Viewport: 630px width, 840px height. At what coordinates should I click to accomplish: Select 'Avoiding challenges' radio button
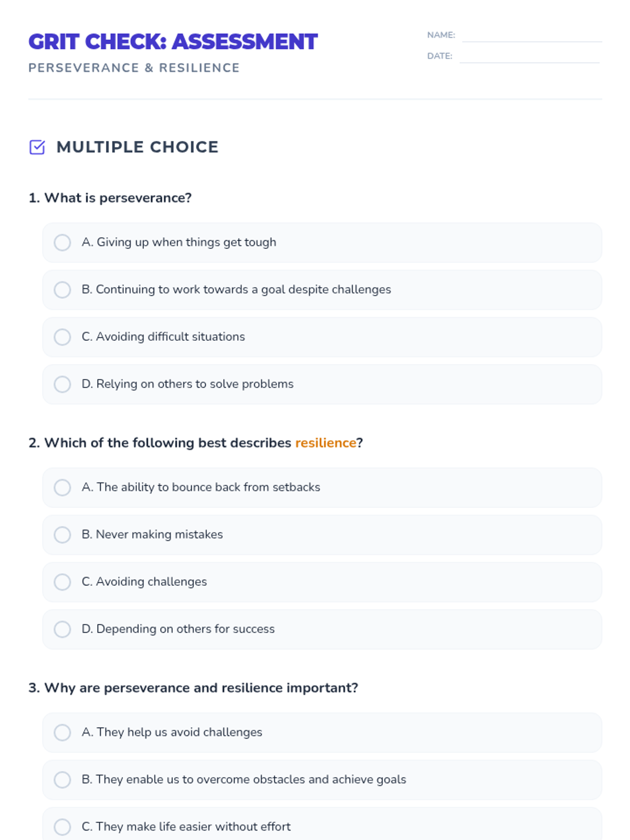[x=62, y=582]
